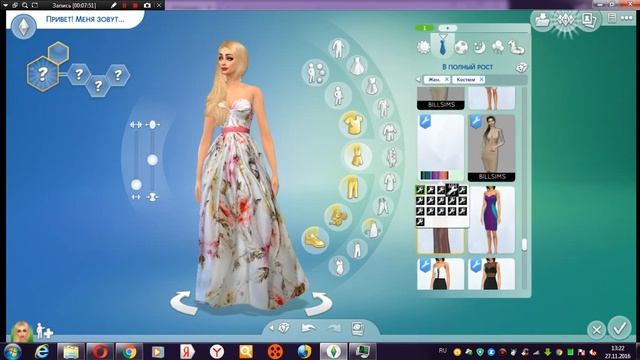
Task: Select the blonde Sim portrait
Action: pos(21,331)
